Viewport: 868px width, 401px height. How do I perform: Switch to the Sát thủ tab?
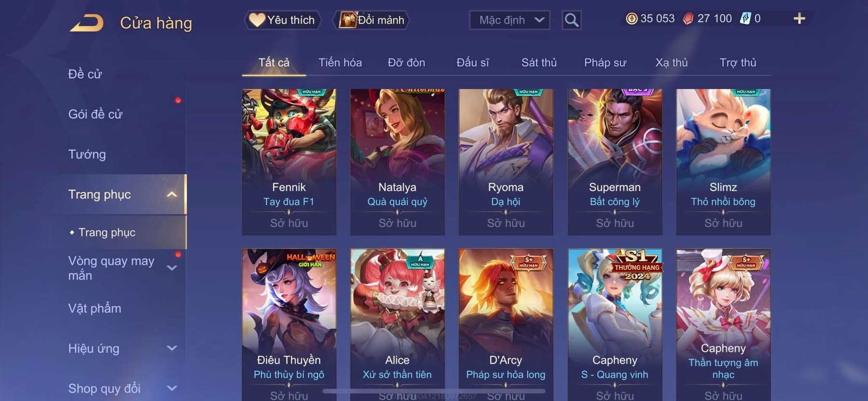coord(539,63)
